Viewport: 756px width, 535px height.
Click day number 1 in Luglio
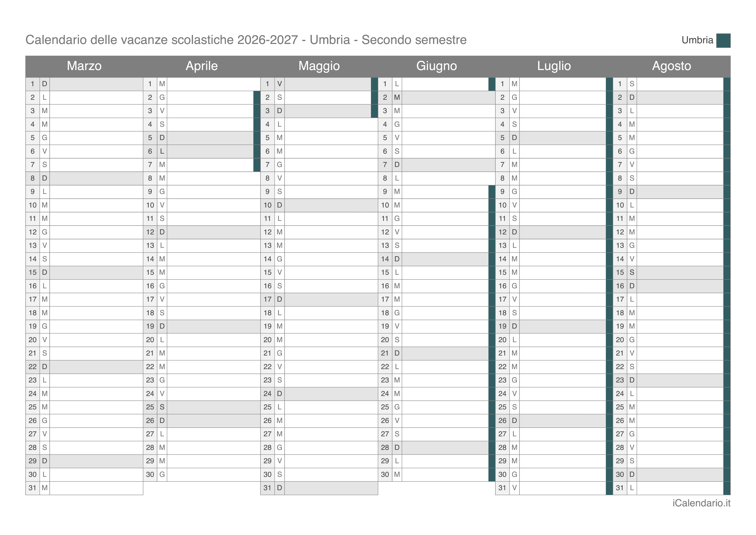(502, 84)
